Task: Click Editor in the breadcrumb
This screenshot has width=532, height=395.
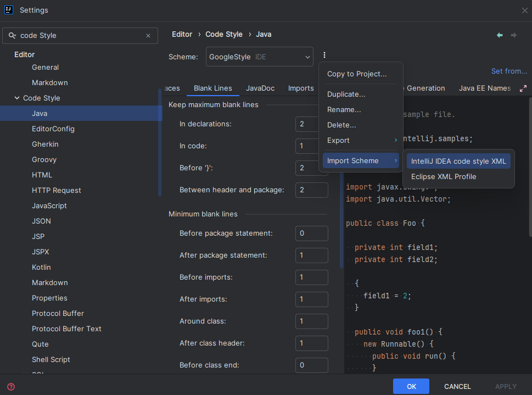Action: pos(182,34)
